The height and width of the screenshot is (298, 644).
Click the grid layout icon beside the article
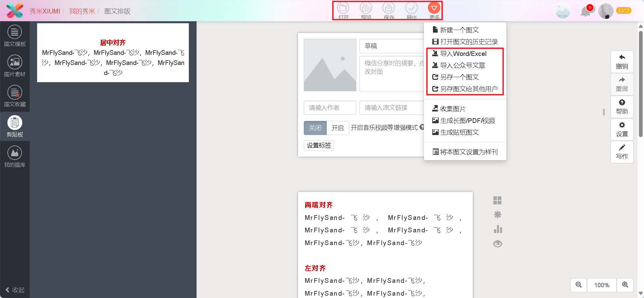point(497,200)
